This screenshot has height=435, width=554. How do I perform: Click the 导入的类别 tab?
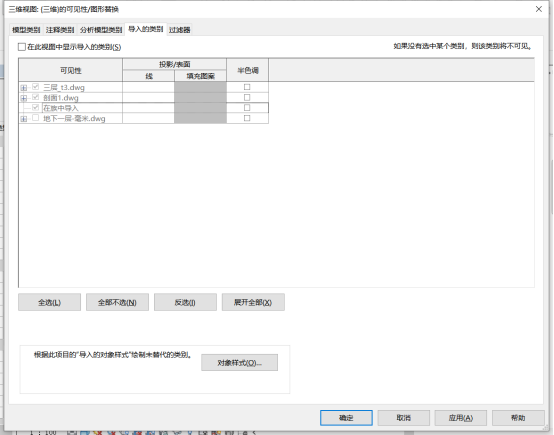[x=146, y=29]
